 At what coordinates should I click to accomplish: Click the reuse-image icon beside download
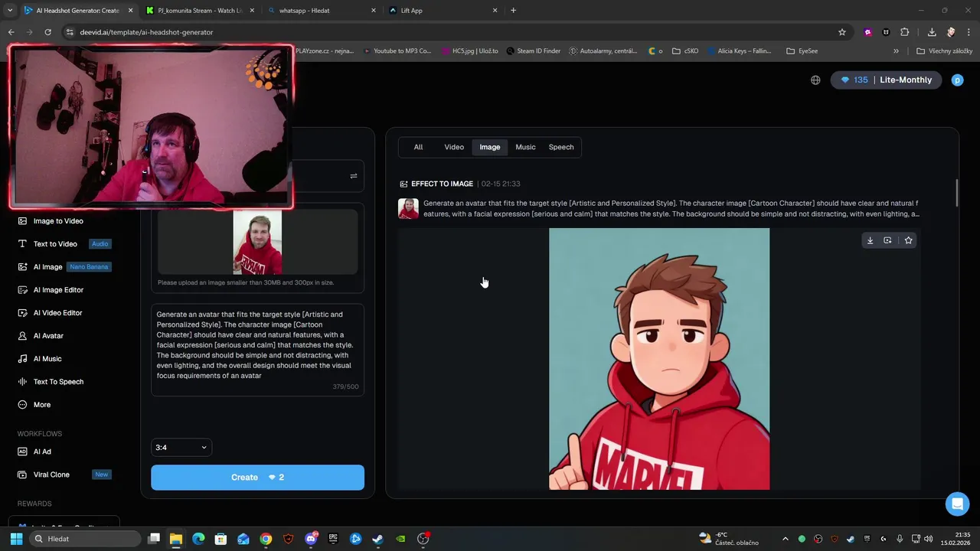(x=887, y=240)
